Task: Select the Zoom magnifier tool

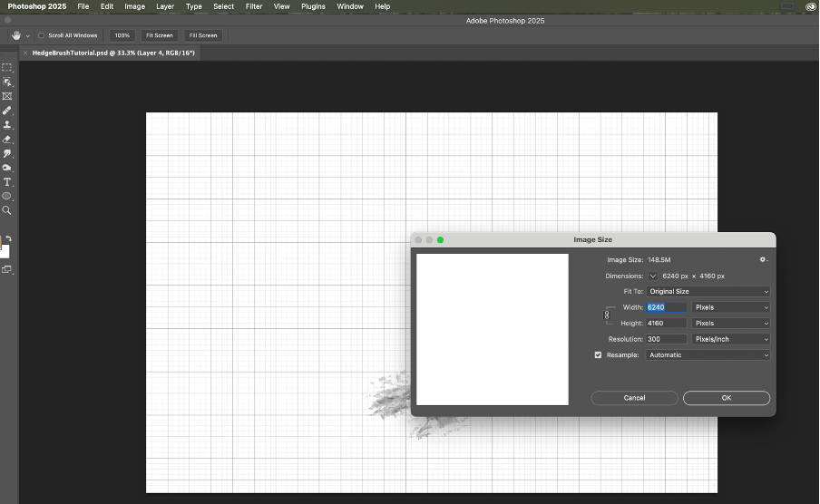Action: pos(7,210)
